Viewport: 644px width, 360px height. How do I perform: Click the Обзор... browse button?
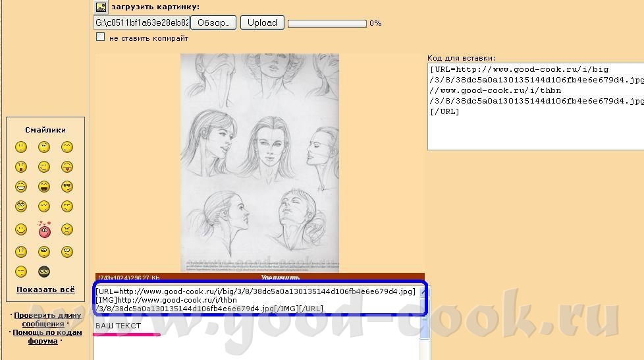point(213,22)
